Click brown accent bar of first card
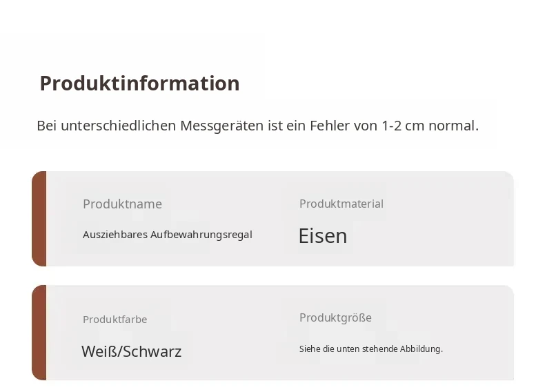 tap(39, 219)
